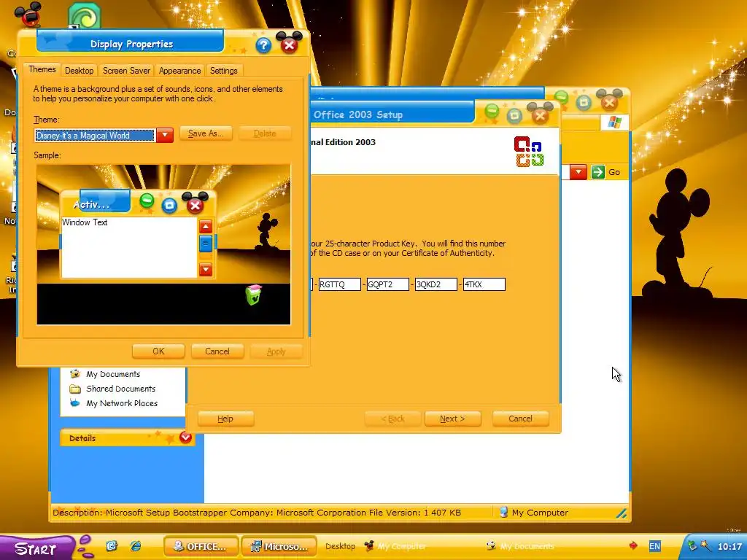747x560 pixels.
Task: Click the Save As... button
Action: [206, 134]
